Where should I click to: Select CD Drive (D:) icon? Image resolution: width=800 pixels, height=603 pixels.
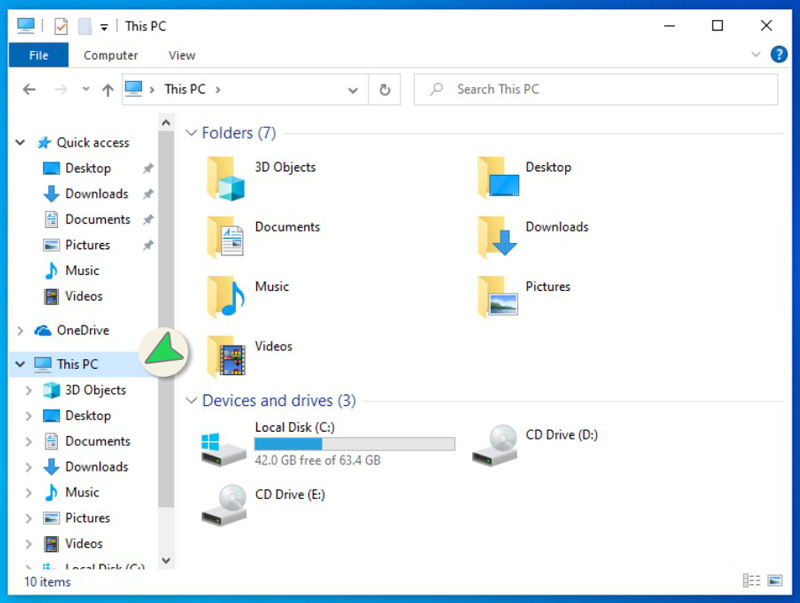[493, 445]
